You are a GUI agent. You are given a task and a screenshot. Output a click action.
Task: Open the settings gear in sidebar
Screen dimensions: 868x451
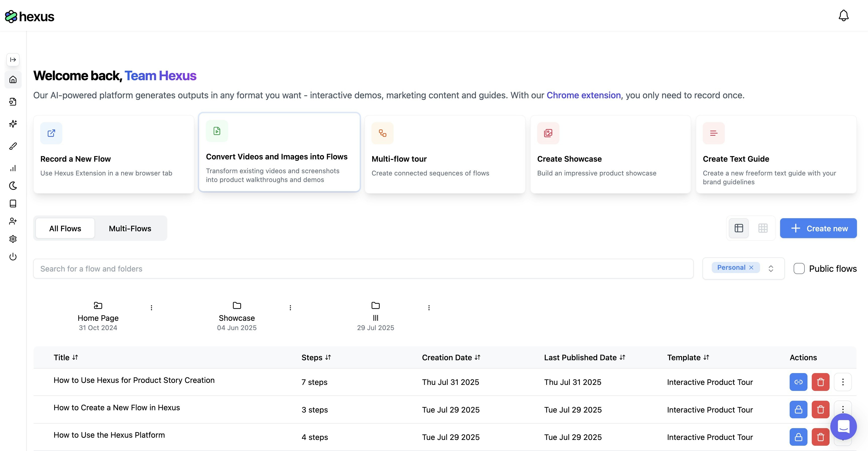(x=13, y=239)
